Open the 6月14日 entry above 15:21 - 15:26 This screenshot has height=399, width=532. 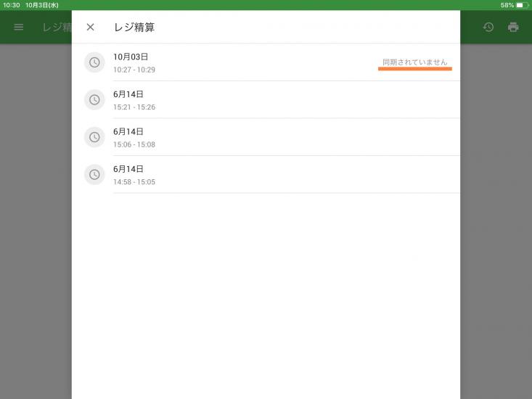128,94
